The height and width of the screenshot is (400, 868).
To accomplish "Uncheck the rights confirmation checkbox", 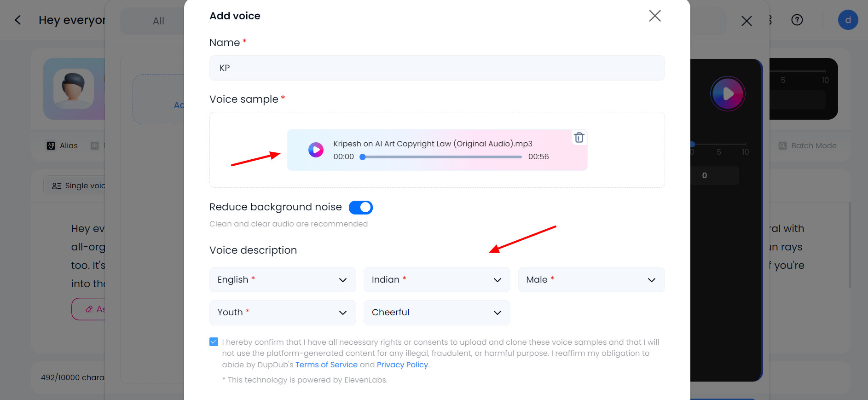I will click(x=214, y=342).
